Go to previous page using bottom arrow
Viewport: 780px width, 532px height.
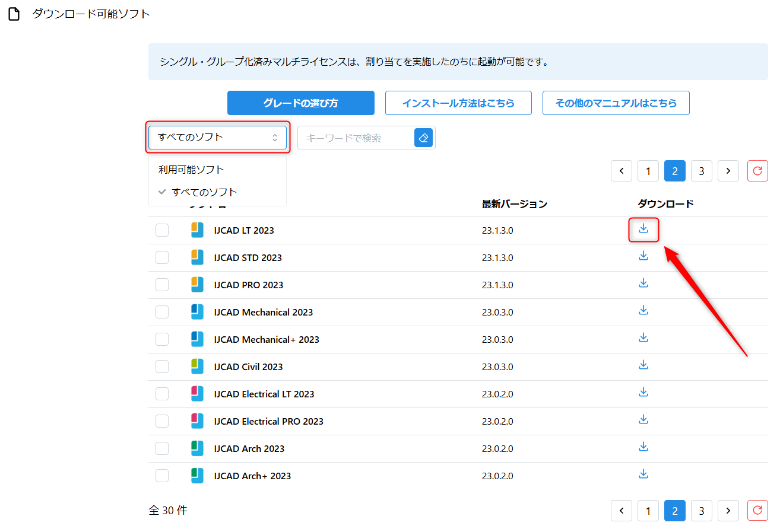coord(622,510)
